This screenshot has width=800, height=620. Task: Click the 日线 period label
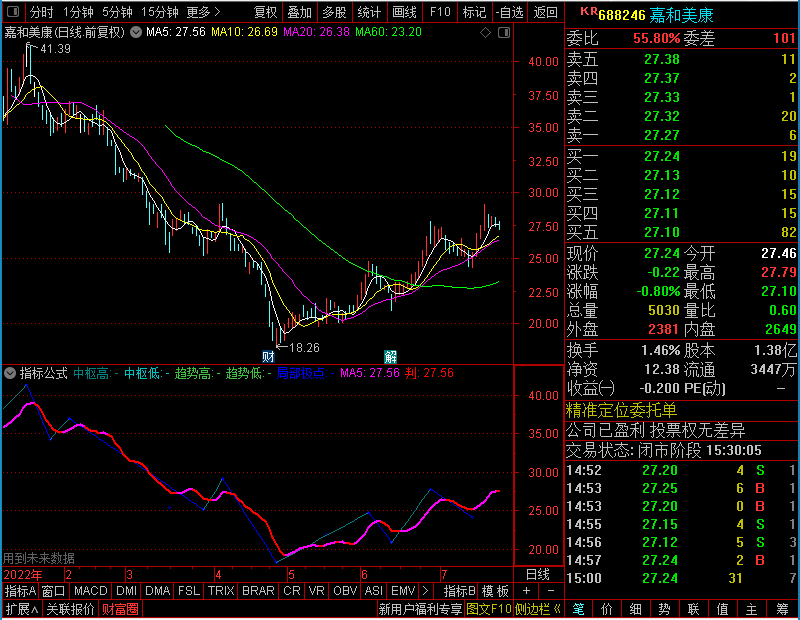[x=538, y=575]
